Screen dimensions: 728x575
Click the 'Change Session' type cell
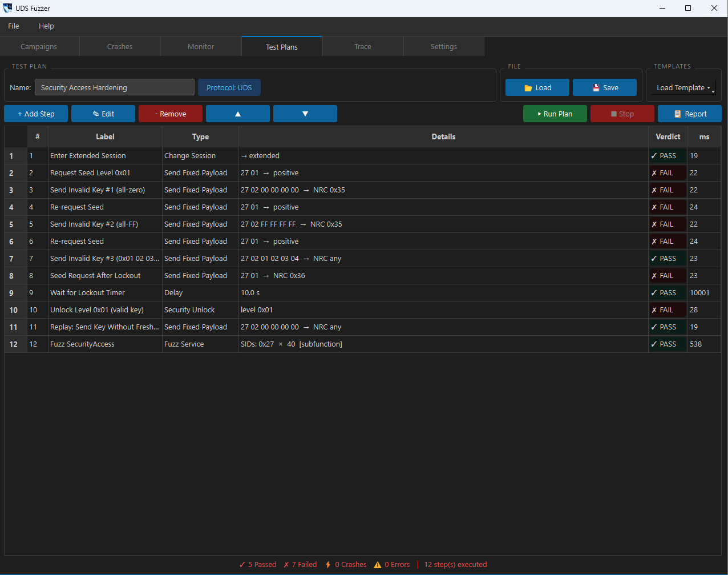[200, 155]
